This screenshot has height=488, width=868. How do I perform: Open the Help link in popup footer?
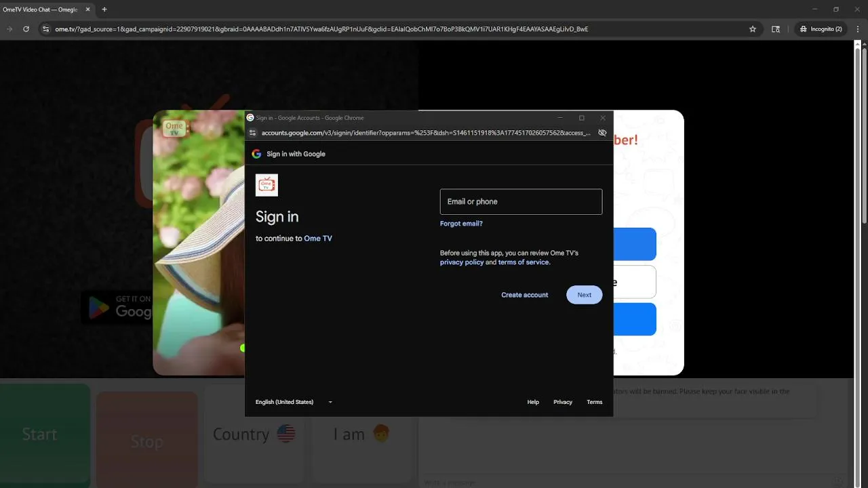pos(533,402)
